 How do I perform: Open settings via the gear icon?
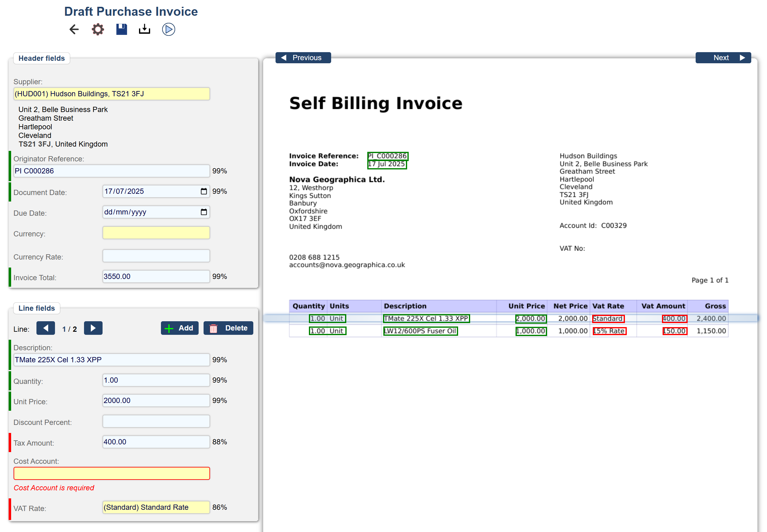pyautogui.click(x=98, y=29)
